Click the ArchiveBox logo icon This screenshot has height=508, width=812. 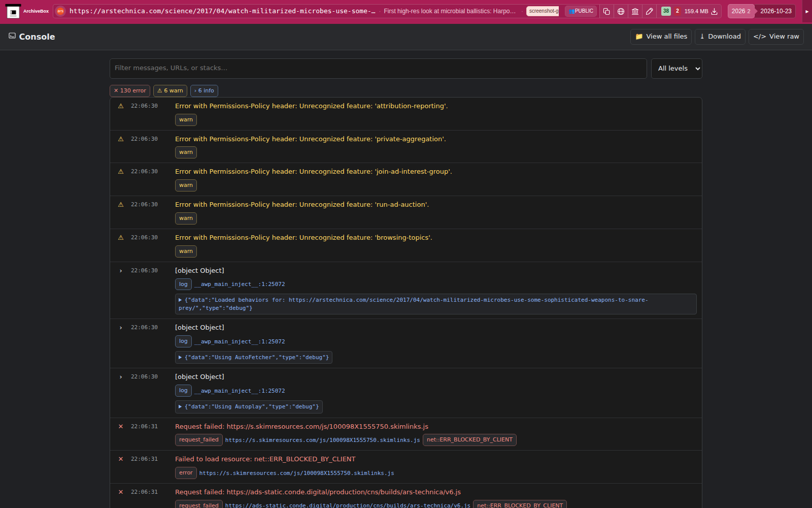[13, 11]
